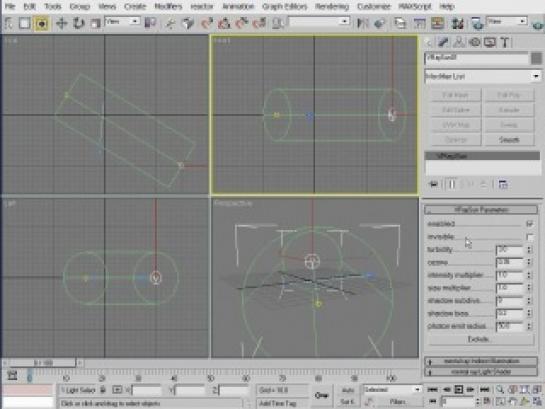Toggle the VRaySun invisible checkbox
Viewport: 545px width, 409px height.
click(x=530, y=237)
